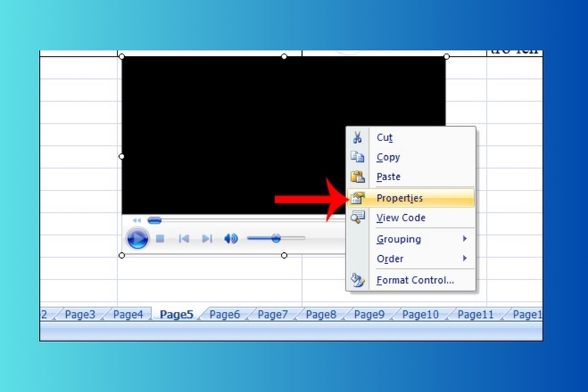
Task: Mute the media player speaker icon
Action: point(231,238)
